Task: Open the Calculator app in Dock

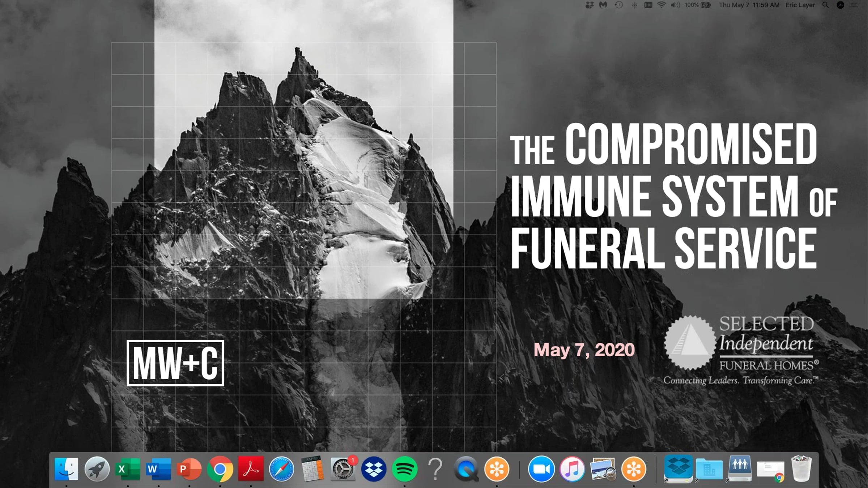Action: 312,469
